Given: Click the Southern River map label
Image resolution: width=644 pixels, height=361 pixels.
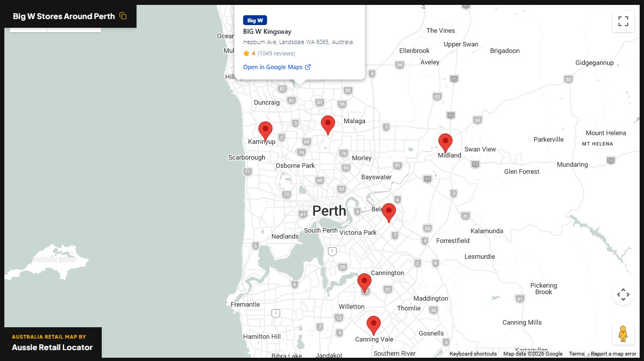Looking at the screenshot, I should click(394, 353).
